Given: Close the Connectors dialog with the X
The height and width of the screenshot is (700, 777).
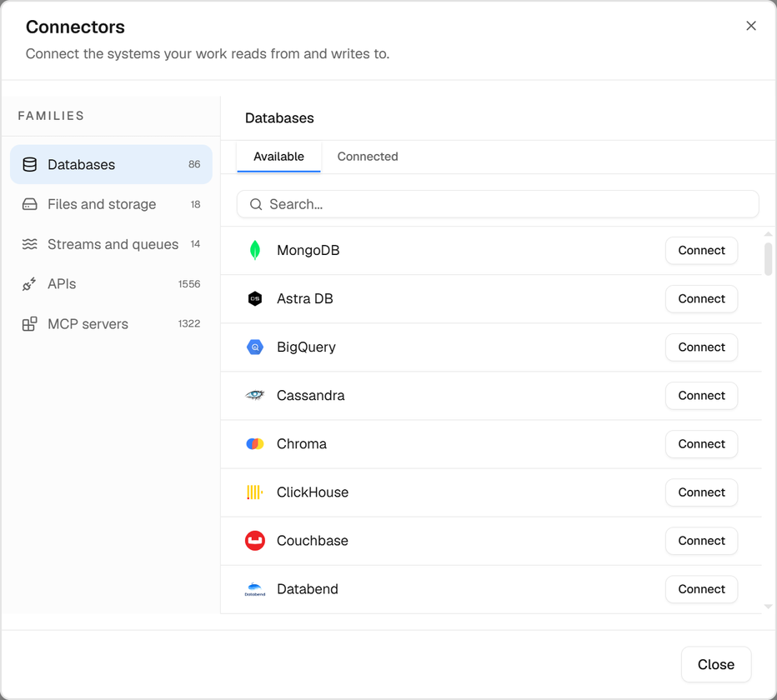Looking at the screenshot, I should click(x=751, y=26).
